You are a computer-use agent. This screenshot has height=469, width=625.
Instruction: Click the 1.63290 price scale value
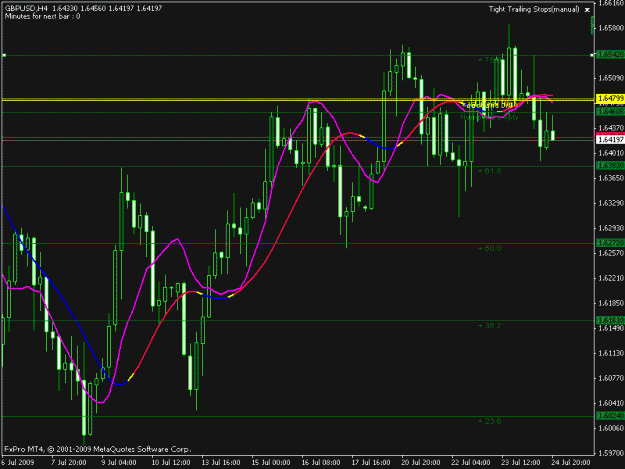(x=611, y=203)
